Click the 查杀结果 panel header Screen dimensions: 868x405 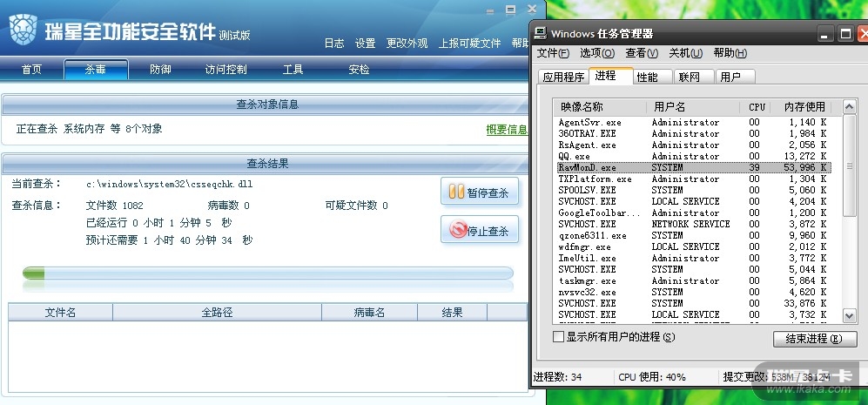tap(267, 164)
